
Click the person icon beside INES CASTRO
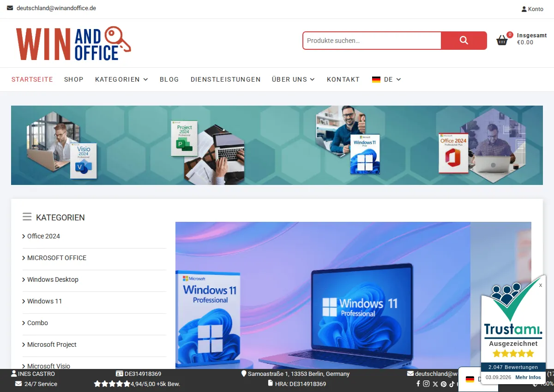(x=14, y=374)
